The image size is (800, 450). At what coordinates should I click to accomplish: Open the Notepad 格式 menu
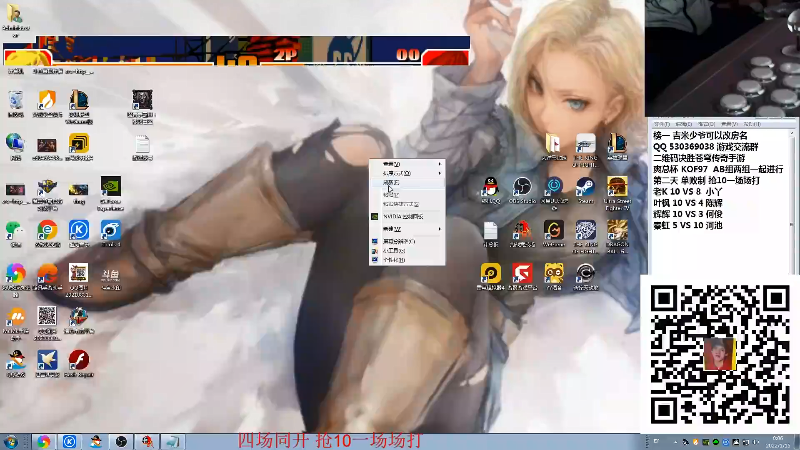[707, 124]
